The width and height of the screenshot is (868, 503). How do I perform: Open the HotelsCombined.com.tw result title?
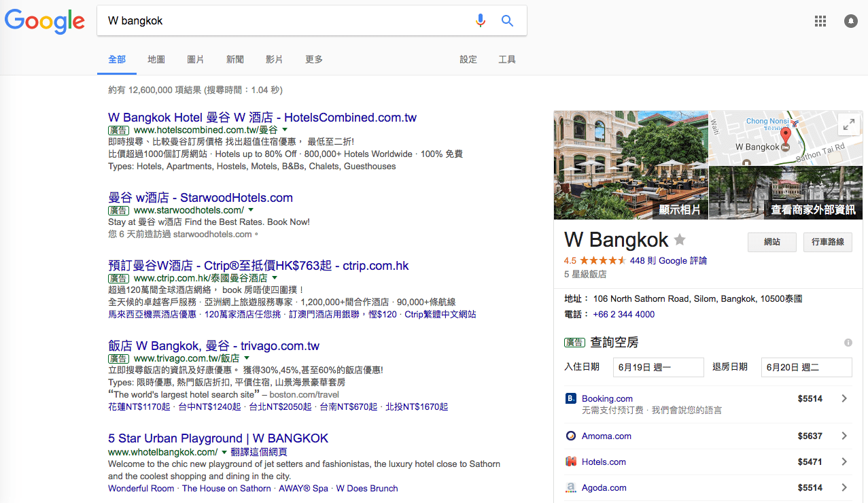(x=262, y=118)
